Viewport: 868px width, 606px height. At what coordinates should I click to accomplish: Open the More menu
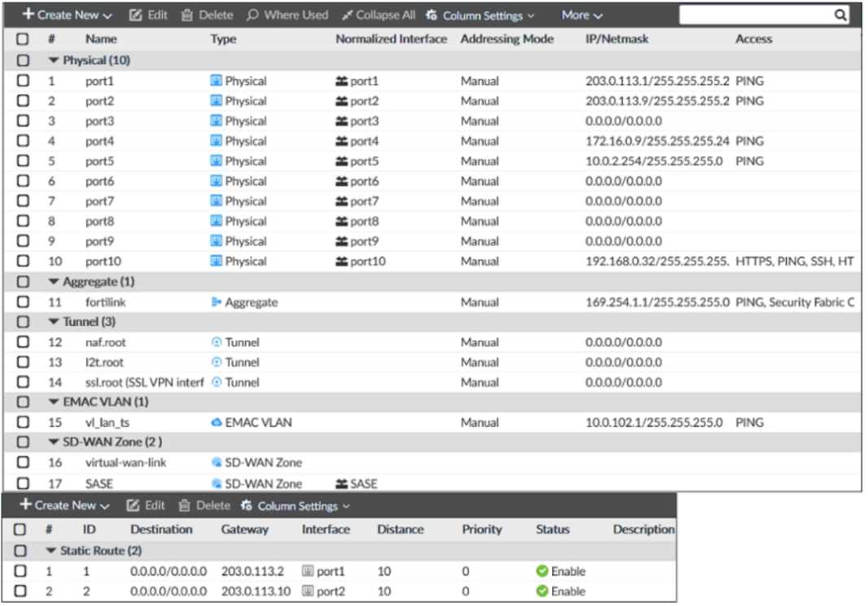(x=580, y=14)
